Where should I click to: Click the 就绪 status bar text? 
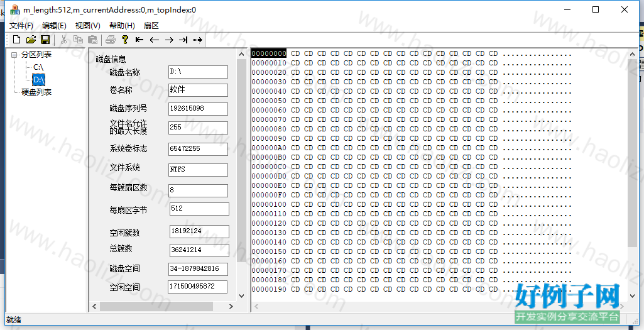coord(14,320)
